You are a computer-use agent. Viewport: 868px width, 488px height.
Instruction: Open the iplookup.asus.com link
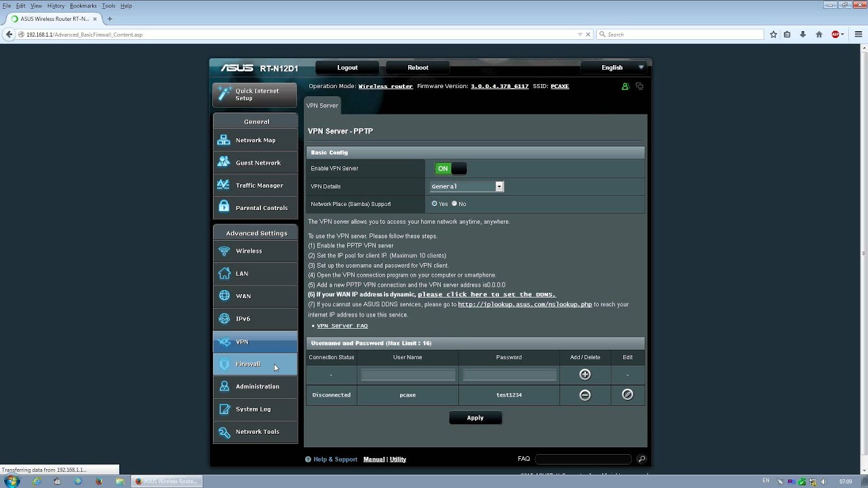click(525, 305)
